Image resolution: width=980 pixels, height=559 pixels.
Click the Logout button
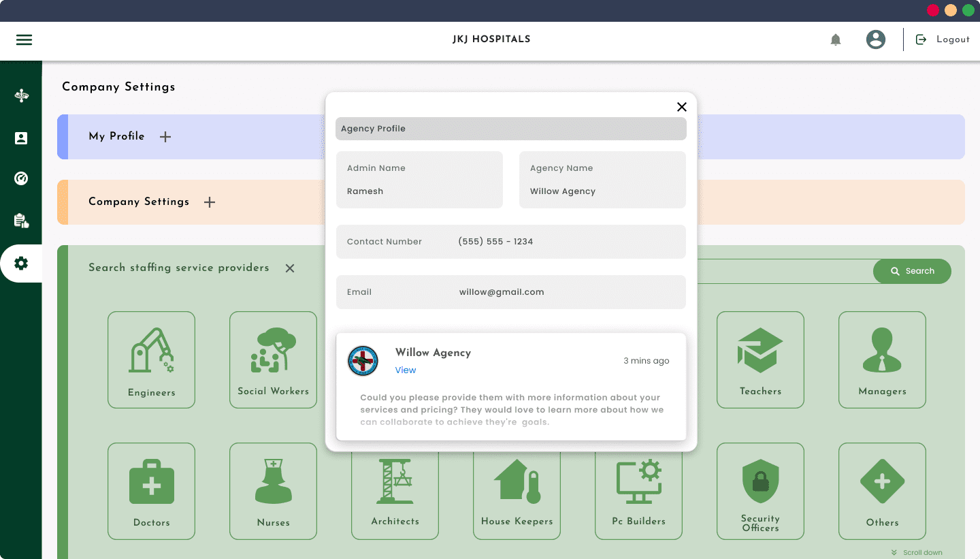pyautogui.click(x=943, y=39)
